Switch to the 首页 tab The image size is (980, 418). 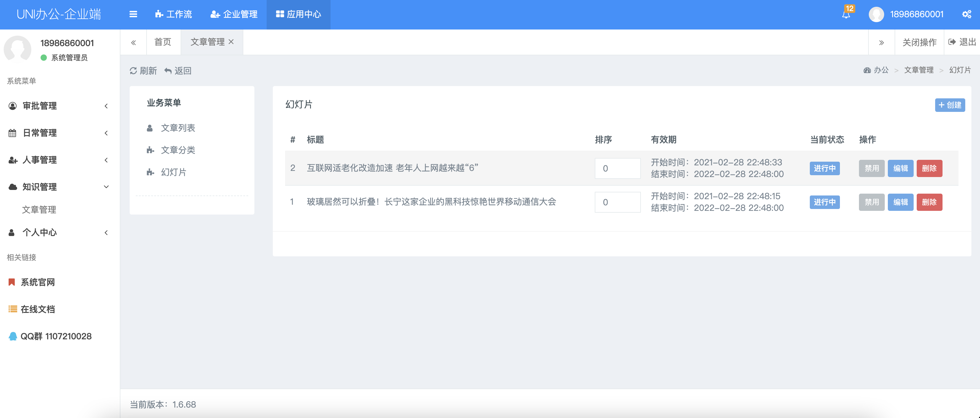click(x=163, y=42)
